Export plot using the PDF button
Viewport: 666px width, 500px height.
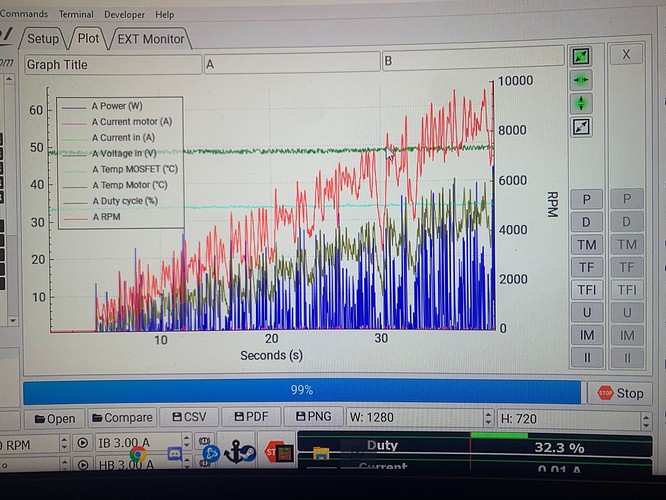[x=250, y=418]
